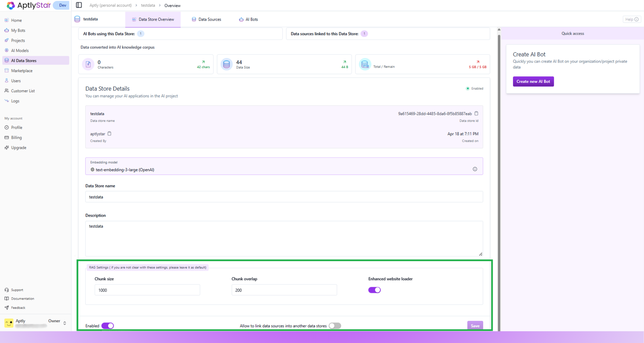Image resolution: width=644 pixels, height=343 pixels.
Task: Click the Create new AI Bot button
Action: point(533,81)
